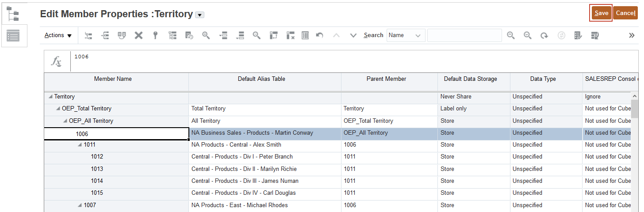The height and width of the screenshot is (212, 644).
Task: Collapse the 1011 member node
Action: pyautogui.click(x=80, y=145)
